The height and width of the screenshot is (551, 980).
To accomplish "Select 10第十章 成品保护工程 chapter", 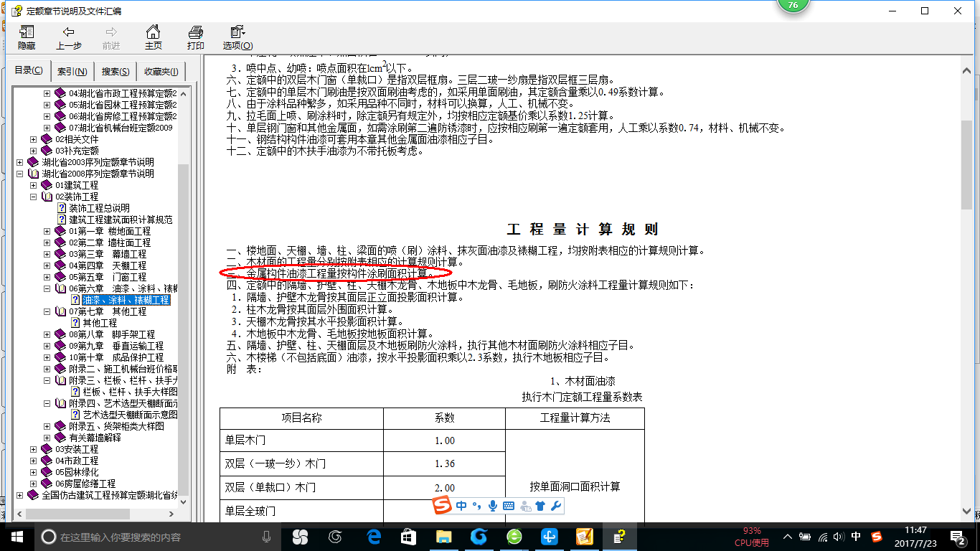I will (116, 357).
